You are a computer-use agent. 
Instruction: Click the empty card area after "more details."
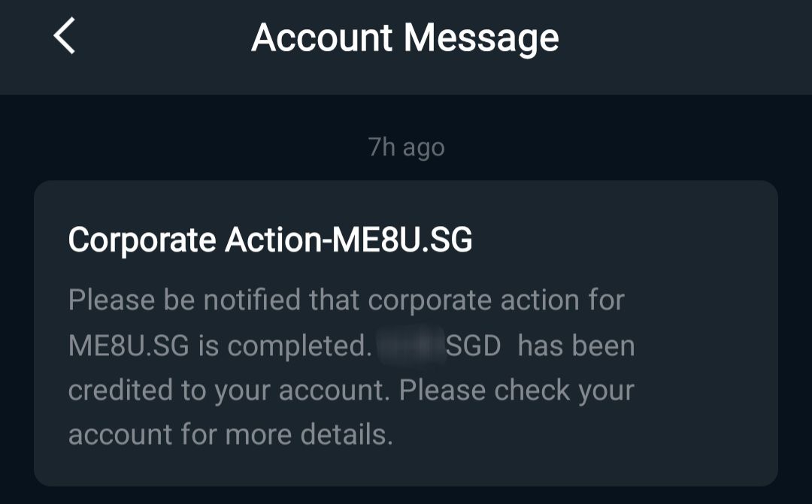coord(586,434)
